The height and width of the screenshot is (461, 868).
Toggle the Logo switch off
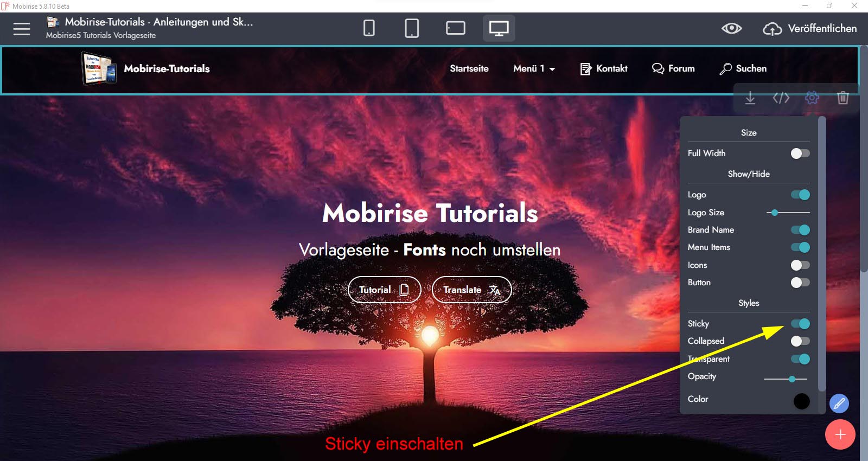click(x=800, y=195)
